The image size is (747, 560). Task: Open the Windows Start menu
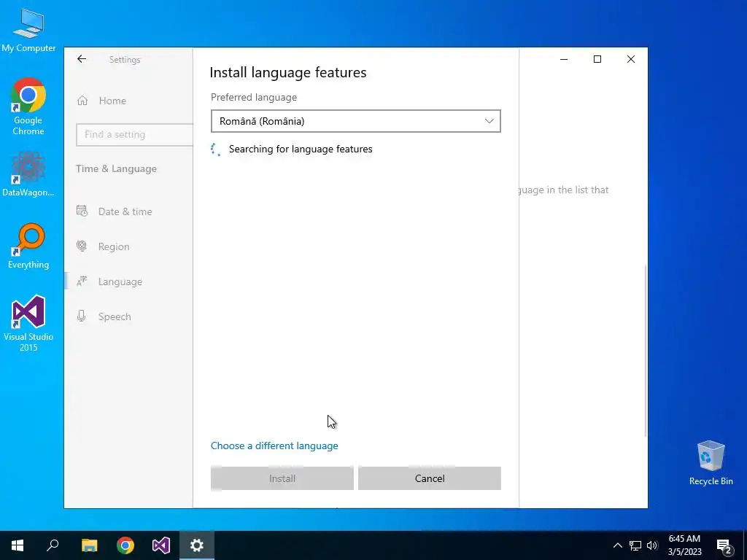[x=18, y=545]
